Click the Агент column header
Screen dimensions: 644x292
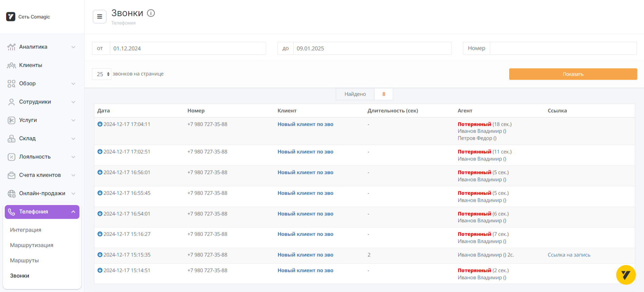[465, 111]
